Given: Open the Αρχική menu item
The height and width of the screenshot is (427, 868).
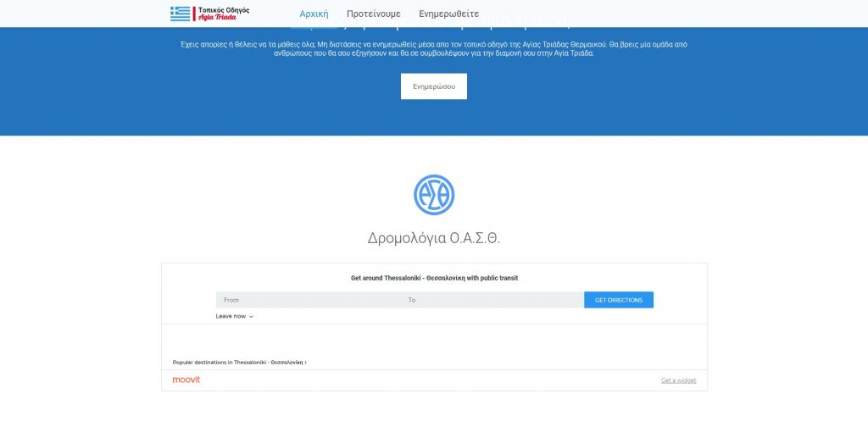Looking at the screenshot, I should (314, 14).
